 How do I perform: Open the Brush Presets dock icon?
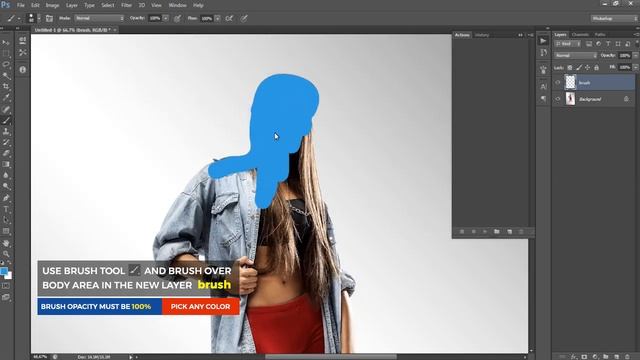[22, 40]
